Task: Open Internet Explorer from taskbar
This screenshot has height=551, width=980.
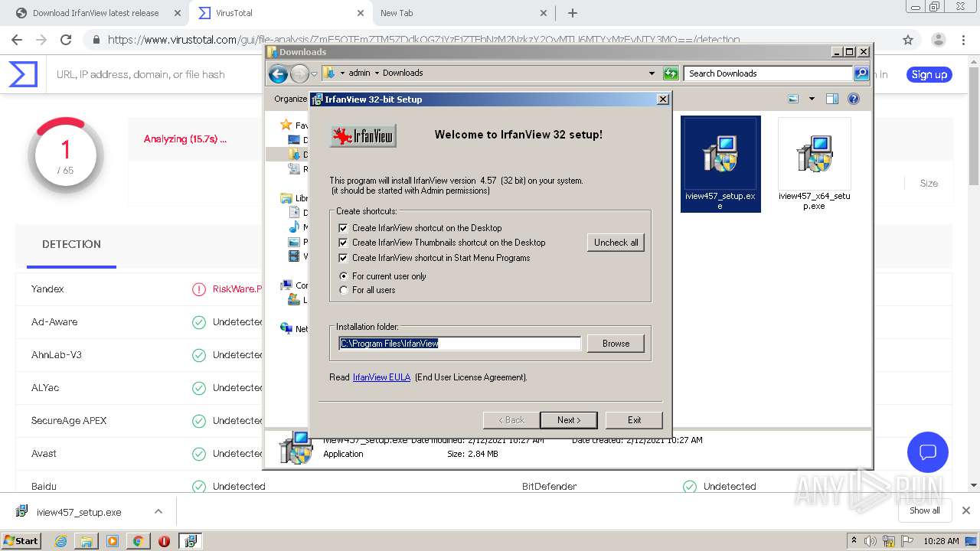Action: pos(61,541)
